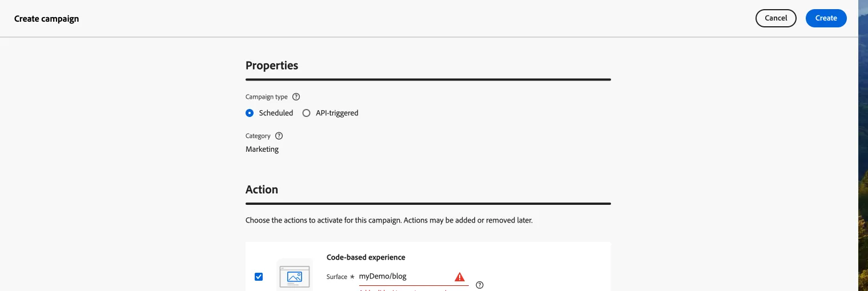Click the blue Create button
Viewport: 868px width, 291px height.
click(x=826, y=18)
